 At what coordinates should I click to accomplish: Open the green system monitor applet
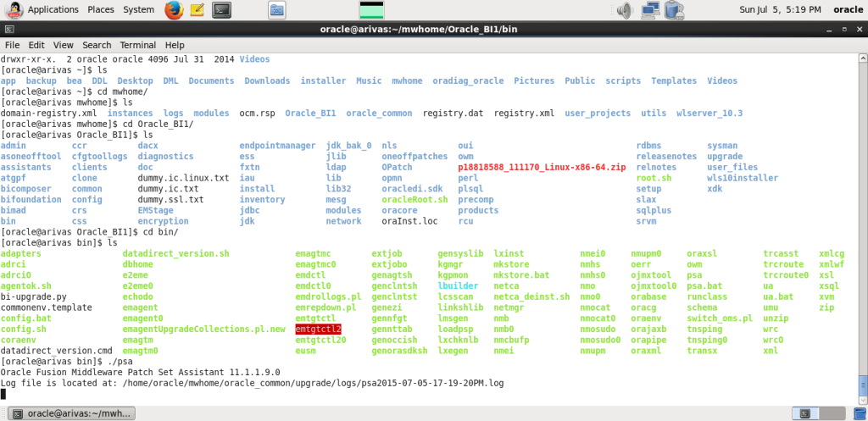point(371,10)
